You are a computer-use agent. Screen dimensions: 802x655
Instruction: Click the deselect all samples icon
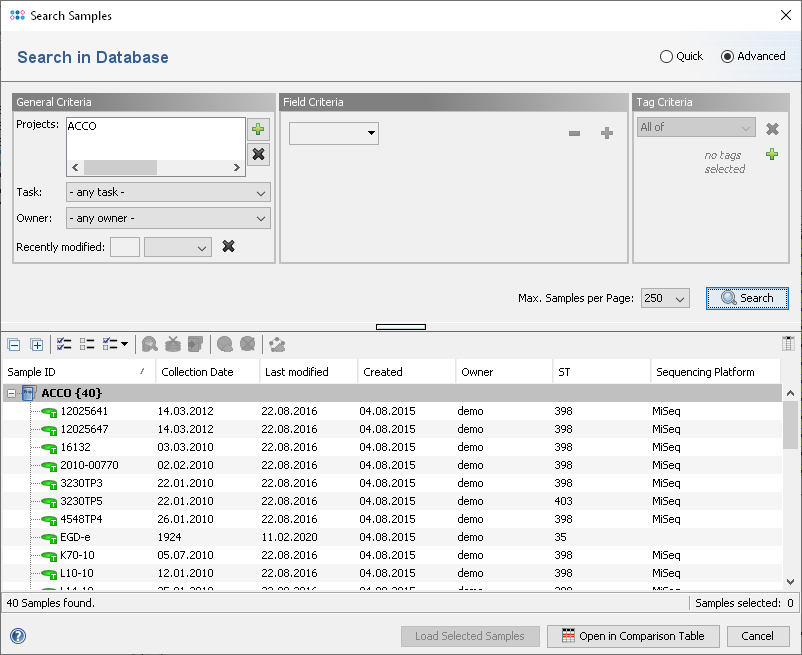[87, 345]
